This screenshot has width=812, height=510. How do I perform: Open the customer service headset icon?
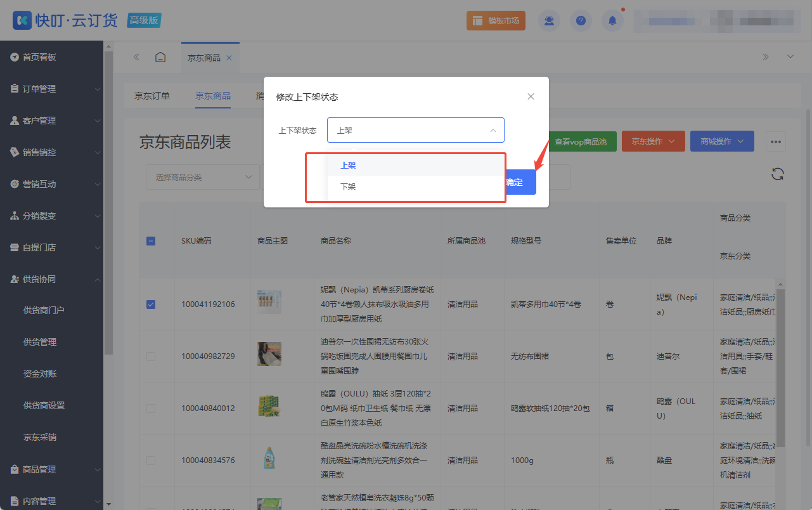tap(549, 20)
